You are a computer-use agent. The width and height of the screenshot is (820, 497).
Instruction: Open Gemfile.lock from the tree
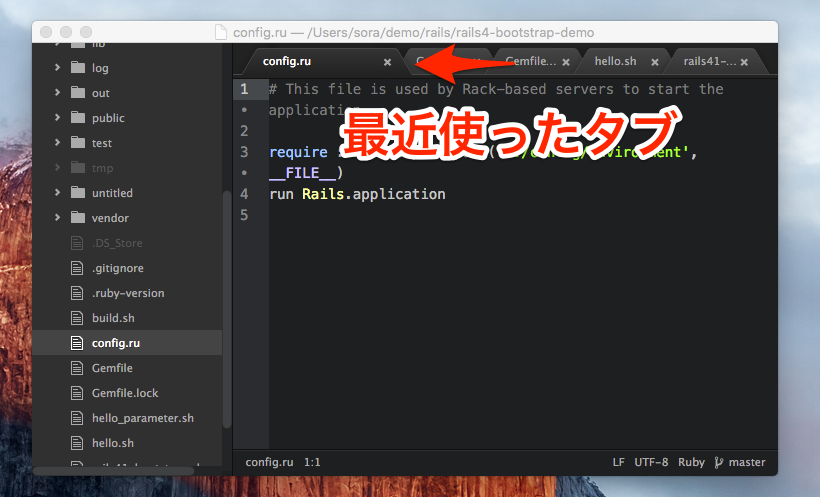coord(125,393)
